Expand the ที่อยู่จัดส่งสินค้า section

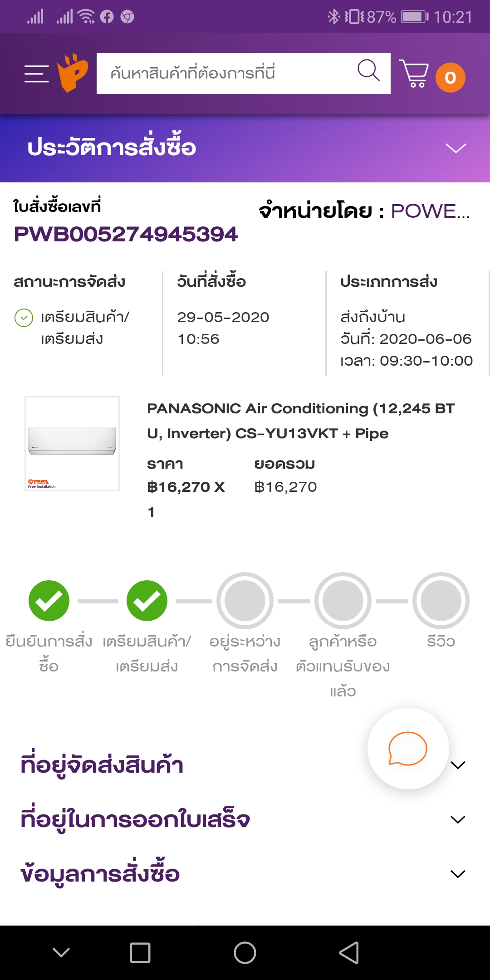[458, 765]
